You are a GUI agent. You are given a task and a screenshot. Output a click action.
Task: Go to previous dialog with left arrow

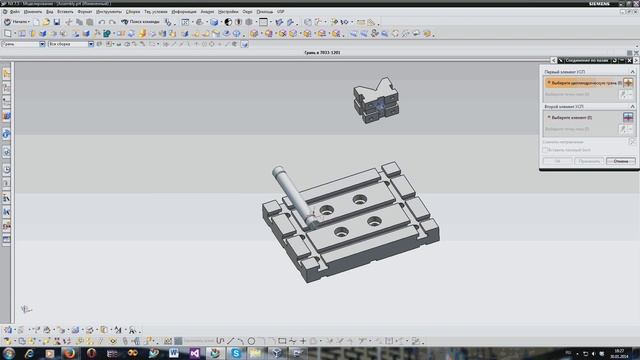553,60
